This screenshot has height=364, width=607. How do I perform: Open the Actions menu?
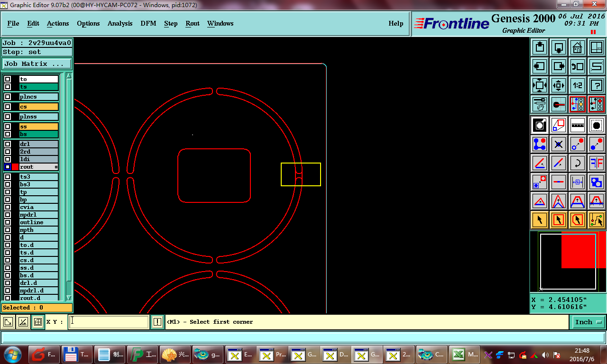pos(58,23)
